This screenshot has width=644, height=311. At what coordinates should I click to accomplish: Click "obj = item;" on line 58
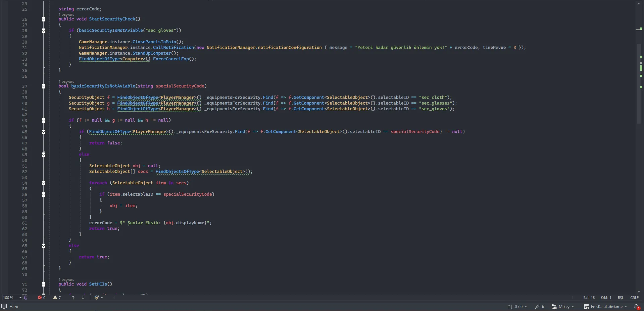pos(123,206)
